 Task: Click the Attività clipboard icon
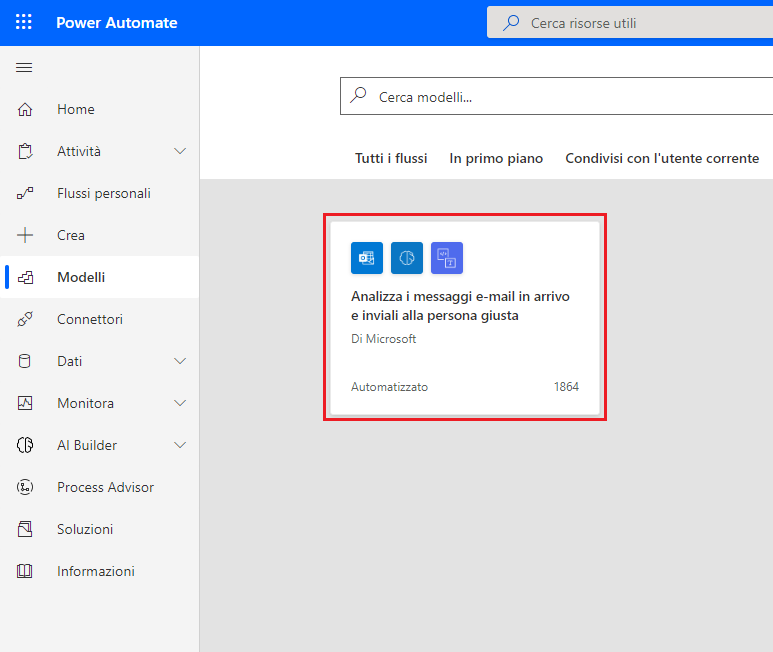click(25, 151)
